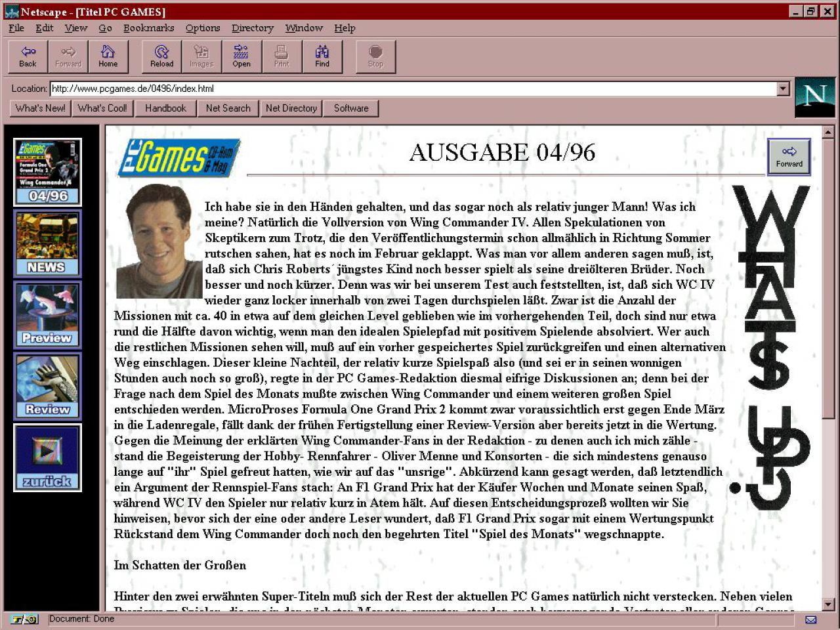Open the Go menu
840x630 pixels.
tap(105, 28)
